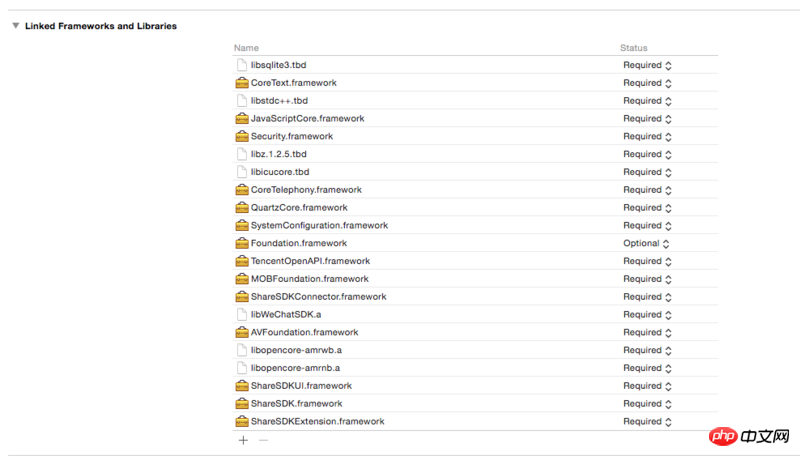
Task: Click the CoreText.framework toolbox icon
Action: click(242, 83)
